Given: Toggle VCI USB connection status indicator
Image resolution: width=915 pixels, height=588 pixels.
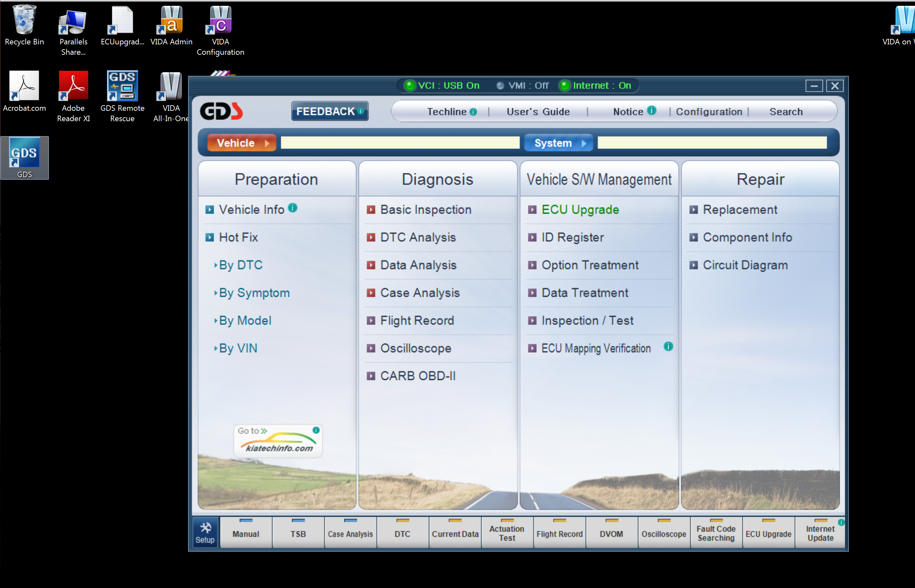Looking at the screenshot, I should coord(409,85).
